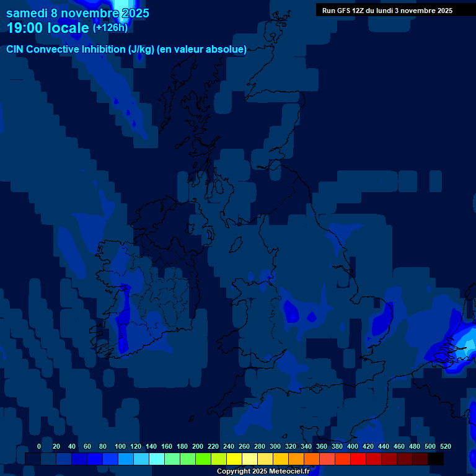Viewport: 476px width, 476px height.
Task: Click the '(en valeur absolue)' text in title
Action: tap(202, 50)
